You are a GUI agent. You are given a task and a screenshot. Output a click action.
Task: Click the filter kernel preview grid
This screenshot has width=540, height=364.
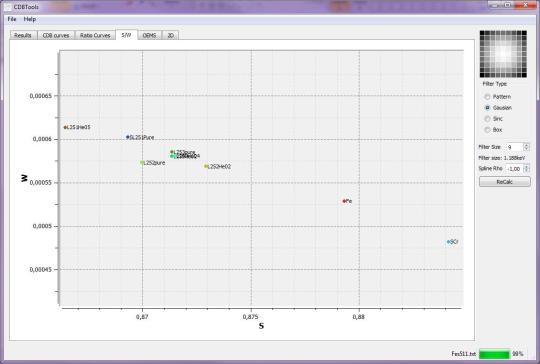click(x=503, y=54)
